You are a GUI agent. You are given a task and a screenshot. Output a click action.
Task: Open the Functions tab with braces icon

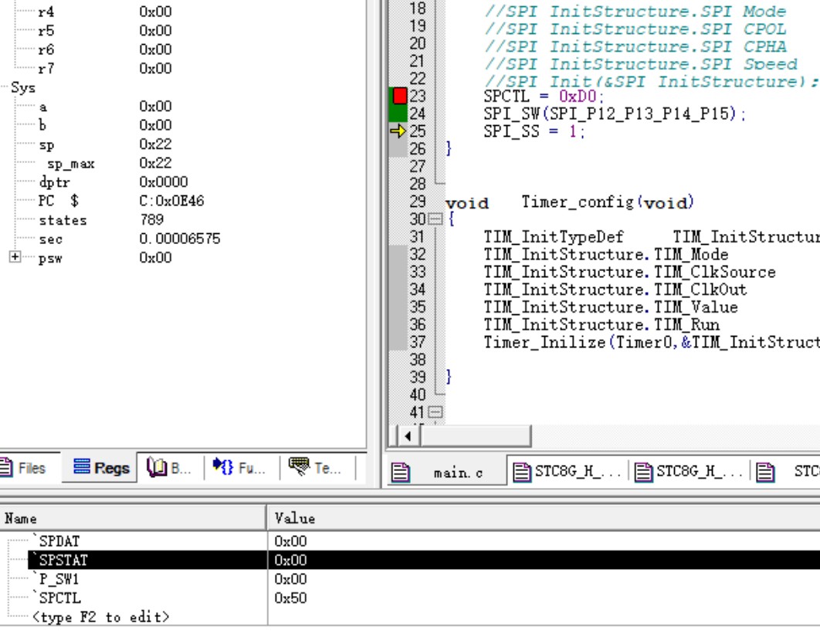(239, 468)
